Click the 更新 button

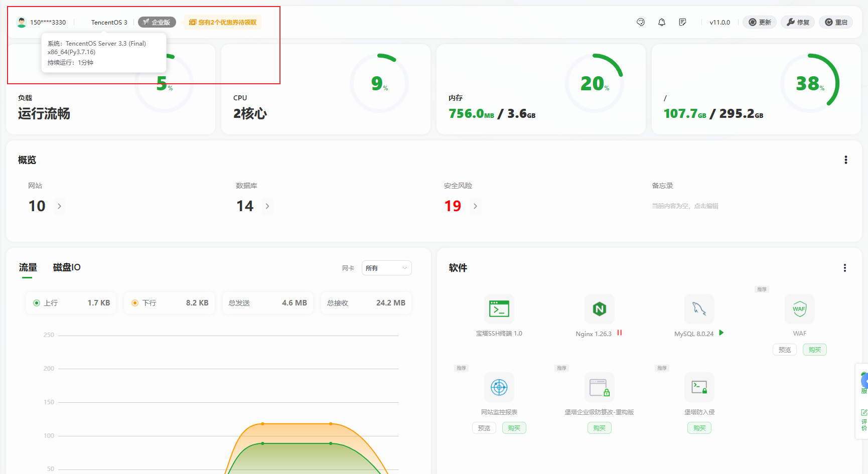coord(760,22)
